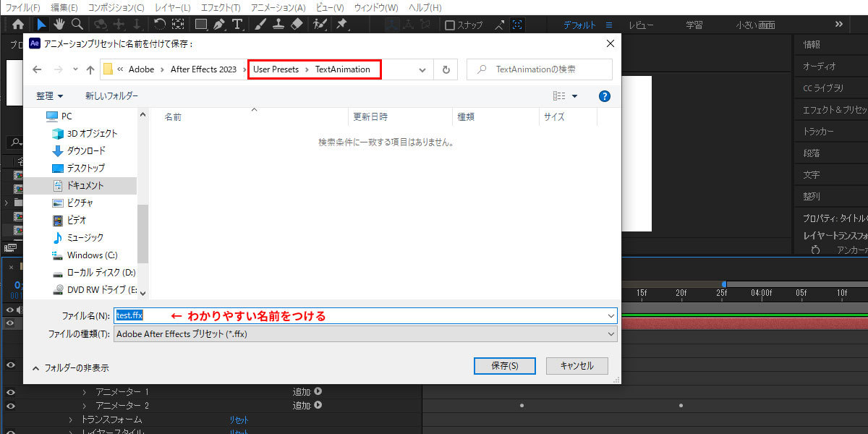Toggle eye visibility for アニメーター 2
Image resolution: width=868 pixels, height=434 pixels.
coord(11,406)
